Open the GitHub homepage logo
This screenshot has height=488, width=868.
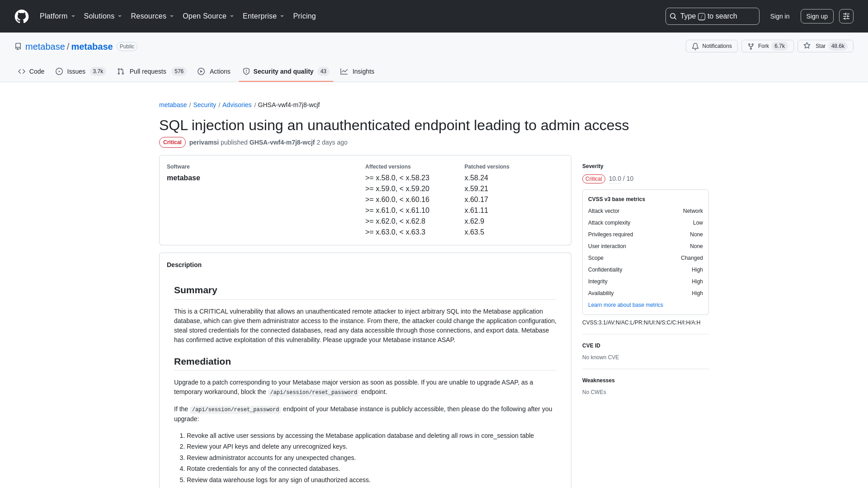tap(22, 16)
